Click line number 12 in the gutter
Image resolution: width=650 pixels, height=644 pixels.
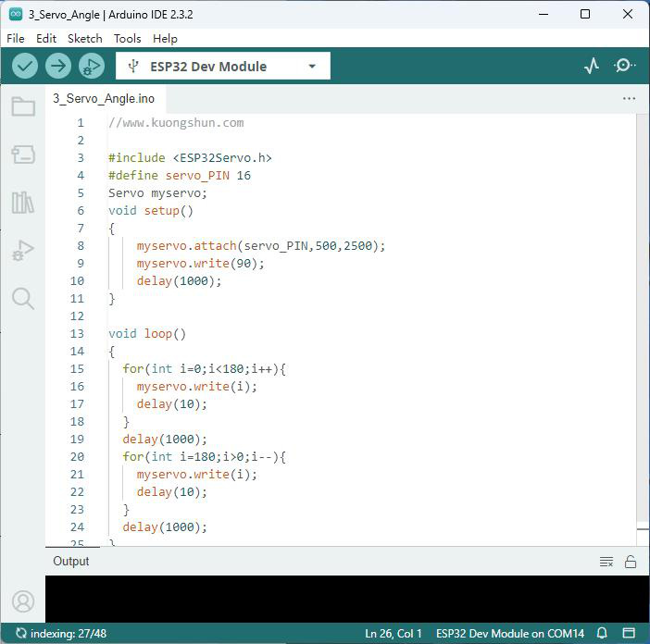[x=77, y=316]
